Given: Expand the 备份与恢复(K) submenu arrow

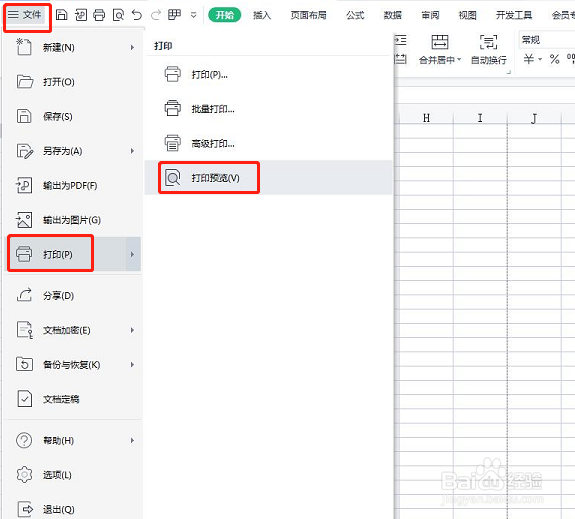Looking at the screenshot, I should tap(132, 365).
